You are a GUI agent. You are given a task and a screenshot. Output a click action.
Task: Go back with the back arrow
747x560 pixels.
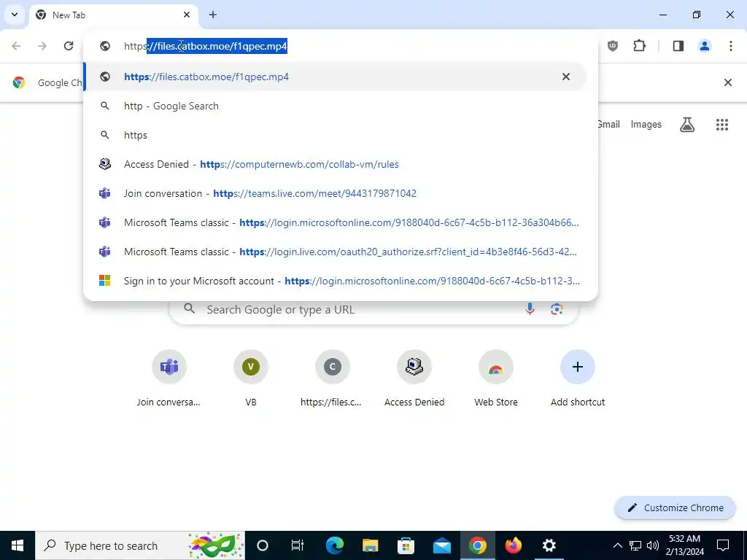coord(16,46)
